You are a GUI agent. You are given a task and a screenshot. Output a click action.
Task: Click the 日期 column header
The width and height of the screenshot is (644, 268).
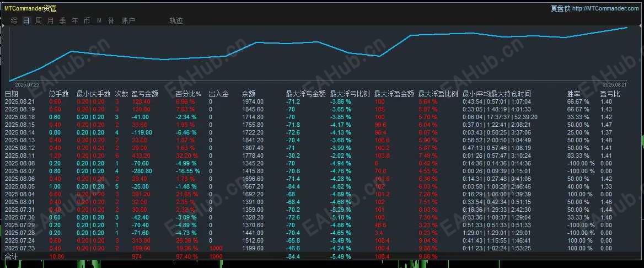tap(12, 94)
